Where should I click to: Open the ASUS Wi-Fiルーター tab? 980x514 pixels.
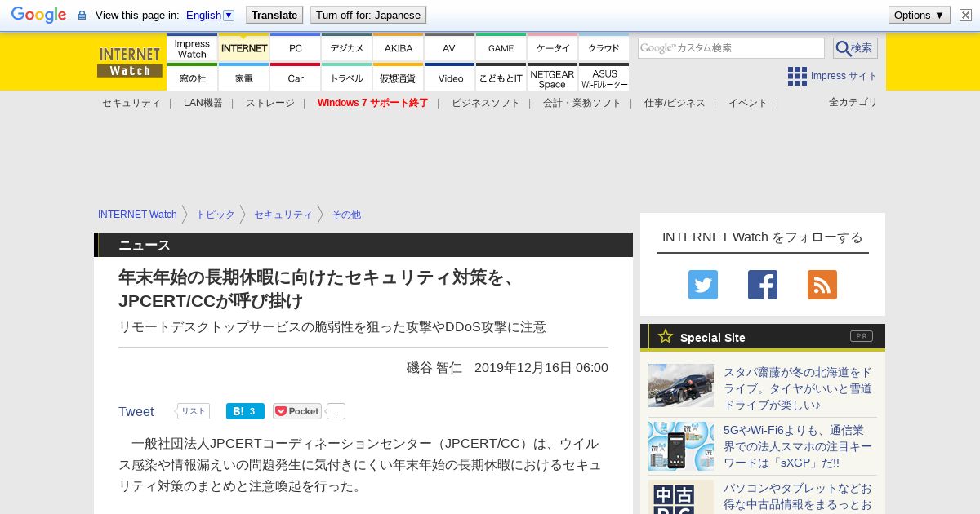click(604, 78)
